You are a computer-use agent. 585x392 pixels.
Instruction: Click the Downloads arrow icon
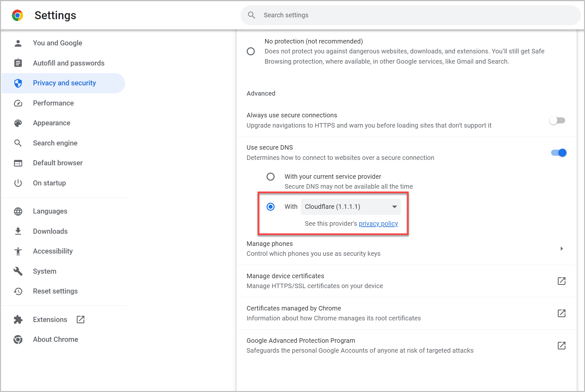(18, 231)
